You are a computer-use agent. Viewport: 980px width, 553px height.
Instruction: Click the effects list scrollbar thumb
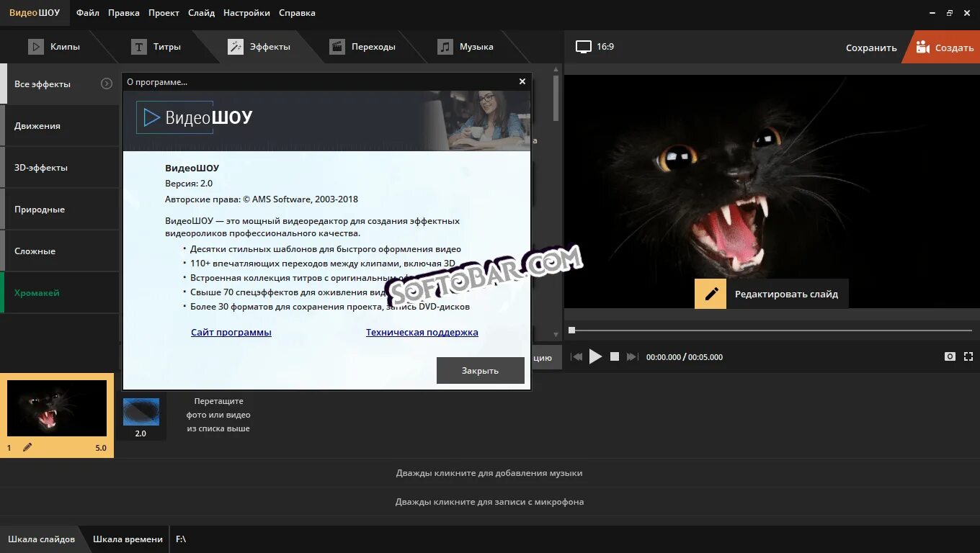pos(556,97)
